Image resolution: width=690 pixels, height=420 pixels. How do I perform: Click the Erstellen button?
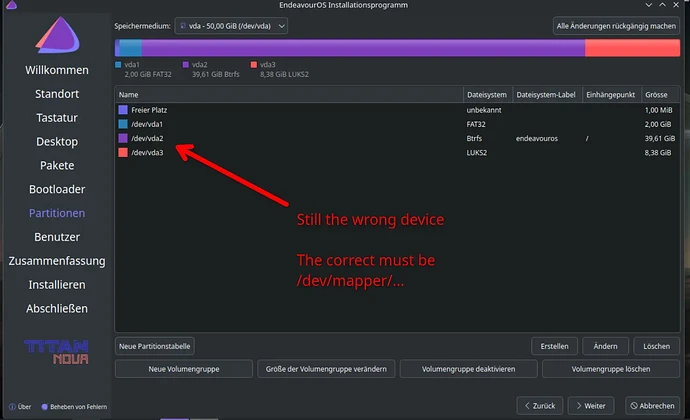(x=554, y=346)
